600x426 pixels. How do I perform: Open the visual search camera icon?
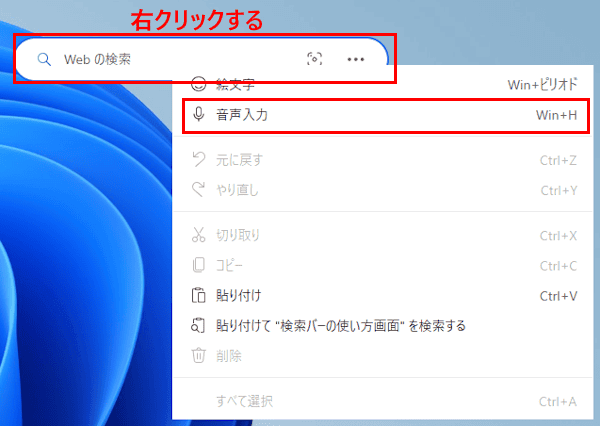[x=315, y=59]
